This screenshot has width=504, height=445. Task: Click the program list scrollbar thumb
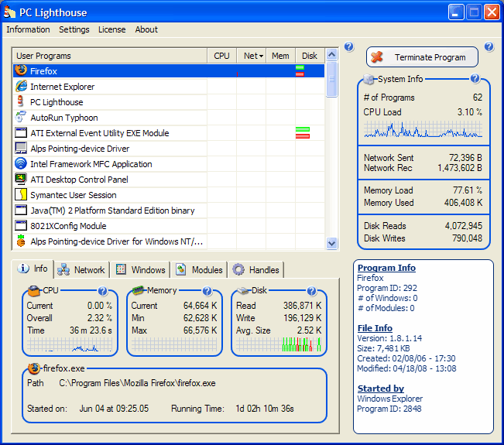pyautogui.click(x=331, y=79)
